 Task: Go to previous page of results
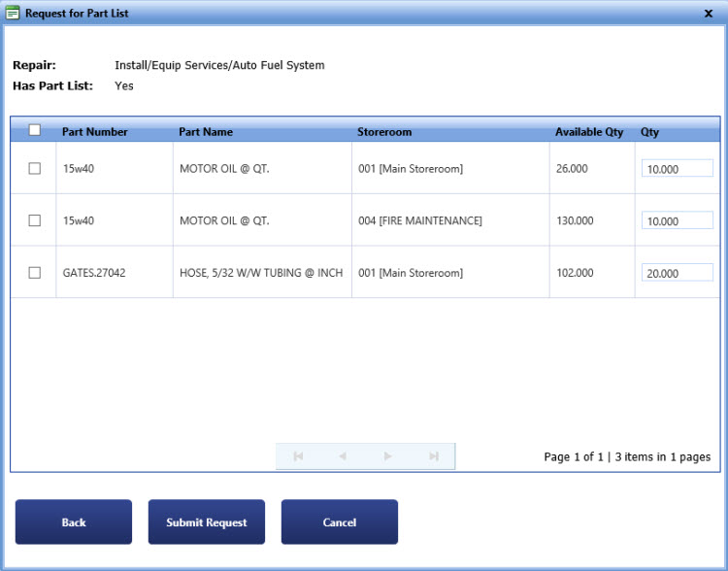343,456
